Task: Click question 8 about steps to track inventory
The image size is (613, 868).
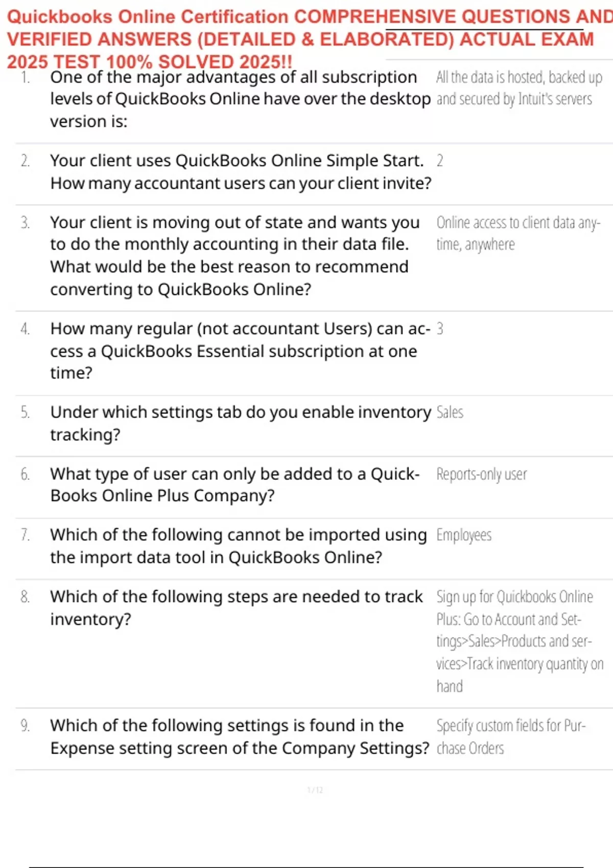Action: point(236,608)
